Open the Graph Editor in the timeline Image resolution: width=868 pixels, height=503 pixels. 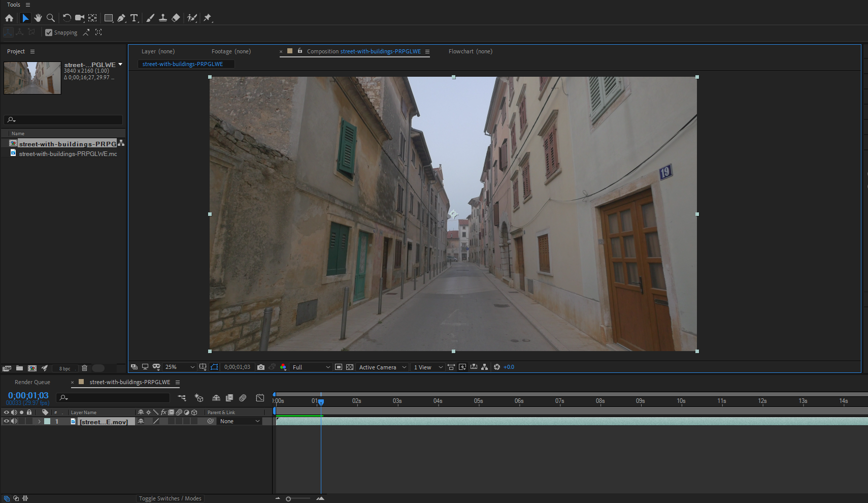point(260,398)
